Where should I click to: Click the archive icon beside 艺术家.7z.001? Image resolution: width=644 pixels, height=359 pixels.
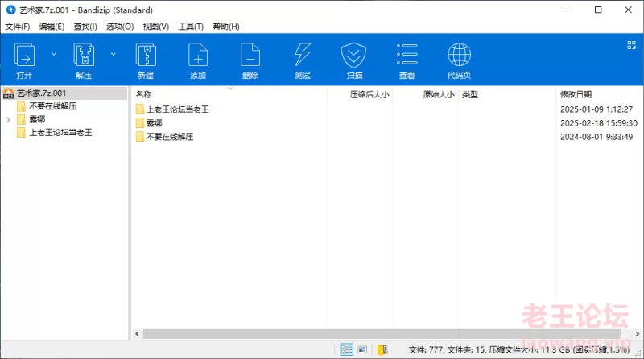(8, 93)
